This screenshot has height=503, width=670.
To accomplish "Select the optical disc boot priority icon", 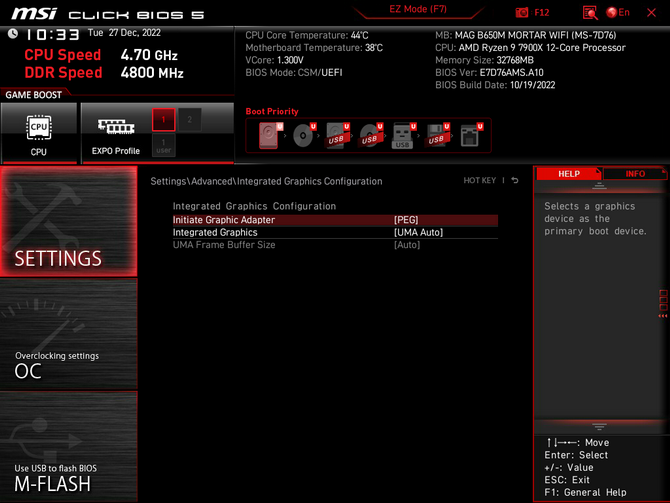I will coord(304,135).
